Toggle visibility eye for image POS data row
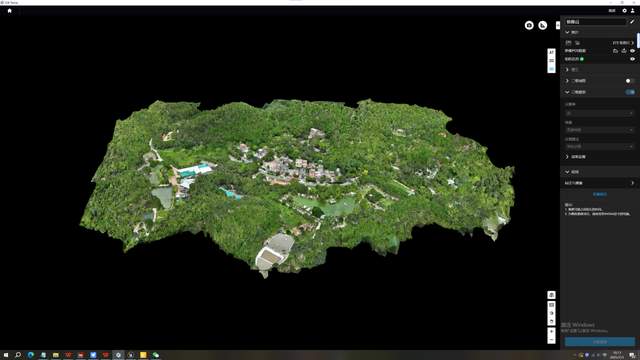The image size is (640, 360). [632, 51]
